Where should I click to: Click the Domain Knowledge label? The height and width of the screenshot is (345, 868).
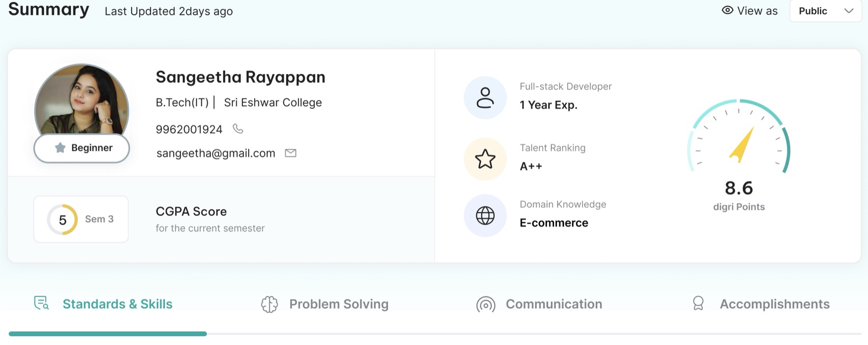pos(563,204)
